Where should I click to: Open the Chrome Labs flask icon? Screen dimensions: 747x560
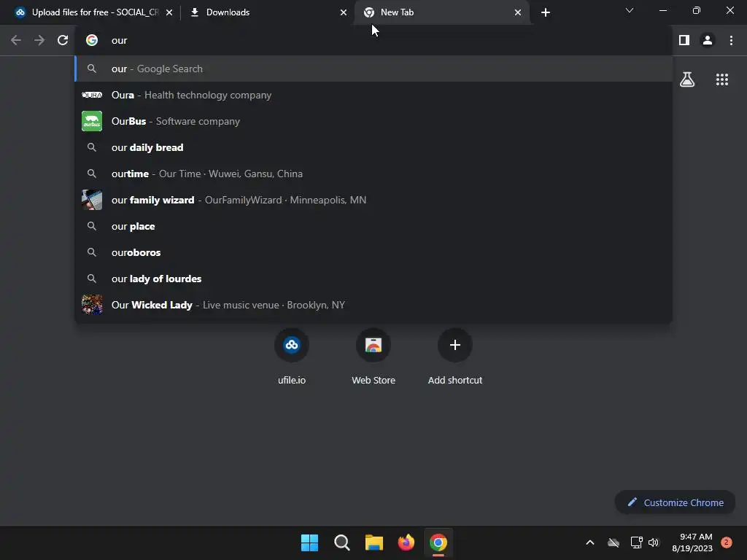(x=687, y=79)
